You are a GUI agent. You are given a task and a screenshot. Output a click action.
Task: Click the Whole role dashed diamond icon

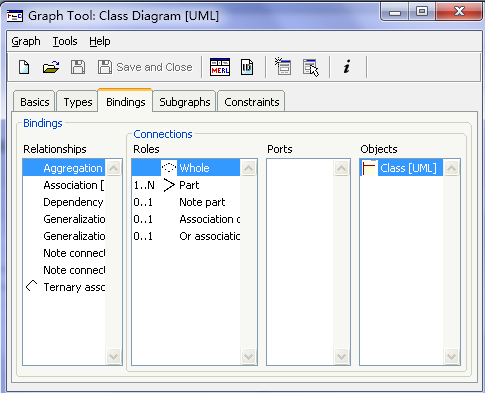169,168
